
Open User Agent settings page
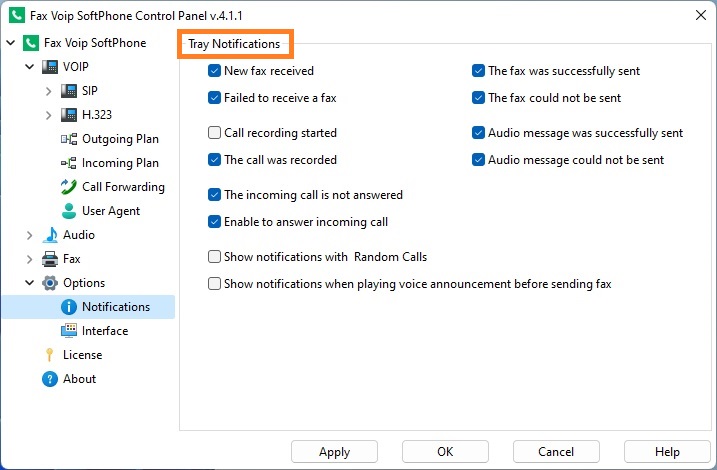(111, 211)
